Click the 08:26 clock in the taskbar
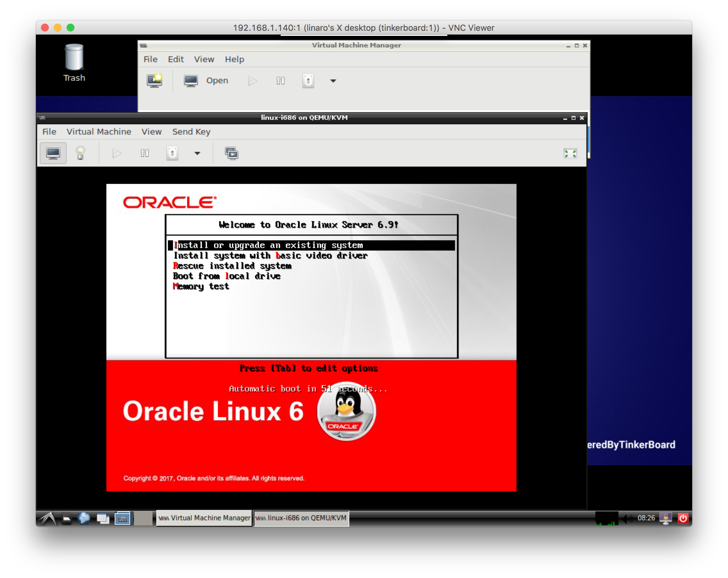The width and height of the screenshot is (728, 578). coord(646,518)
